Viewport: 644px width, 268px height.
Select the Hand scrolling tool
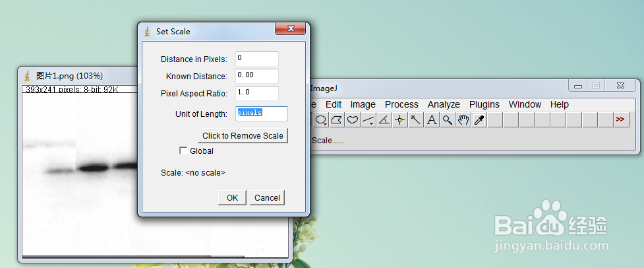[463, 119]
